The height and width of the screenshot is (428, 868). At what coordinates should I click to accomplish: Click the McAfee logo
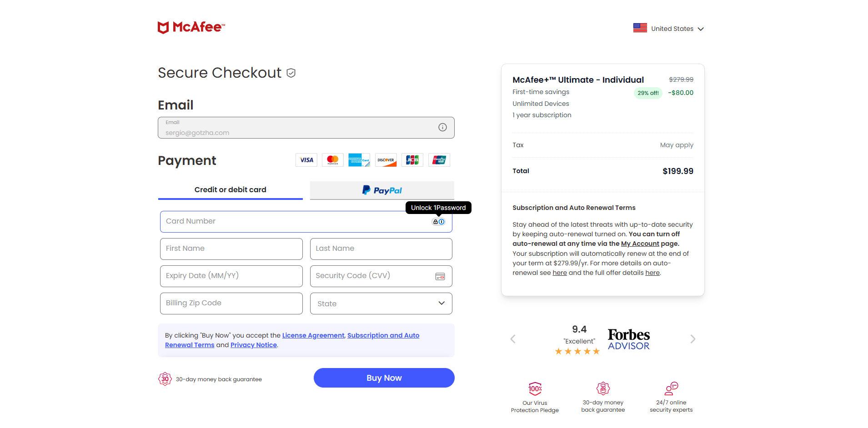191,27
